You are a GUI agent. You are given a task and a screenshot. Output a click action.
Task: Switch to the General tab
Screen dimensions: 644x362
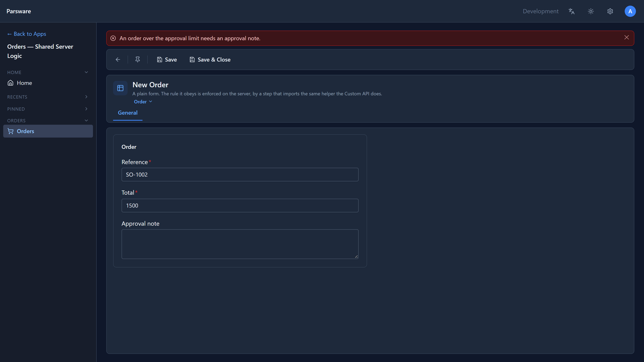coord(128,113)
